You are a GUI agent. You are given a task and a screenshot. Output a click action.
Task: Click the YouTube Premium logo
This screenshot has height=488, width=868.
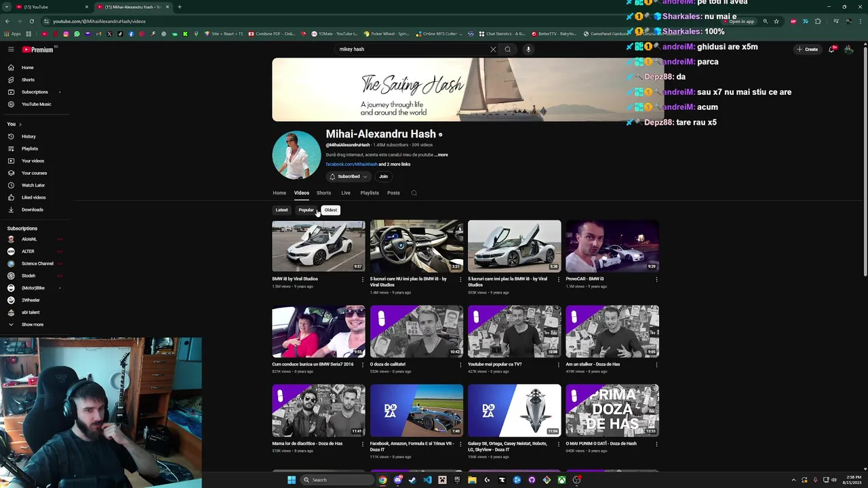[x=37, y=49]
